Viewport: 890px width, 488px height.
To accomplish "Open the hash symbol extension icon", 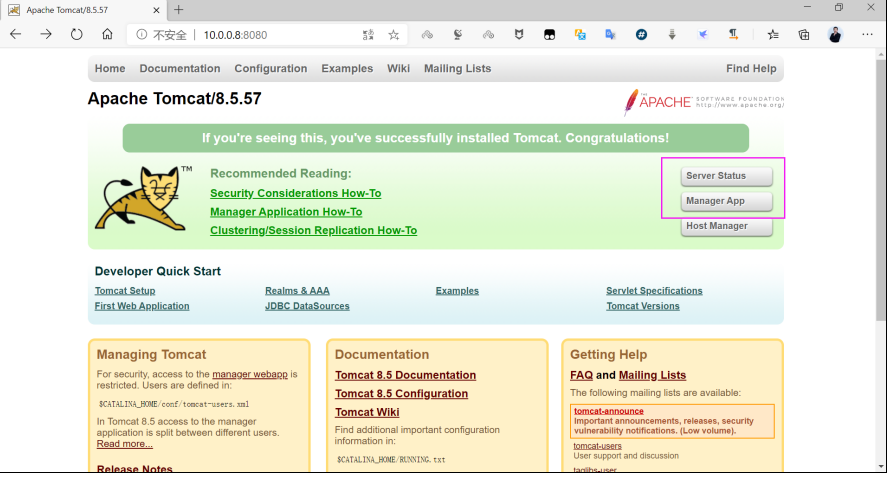I will 641,35.
